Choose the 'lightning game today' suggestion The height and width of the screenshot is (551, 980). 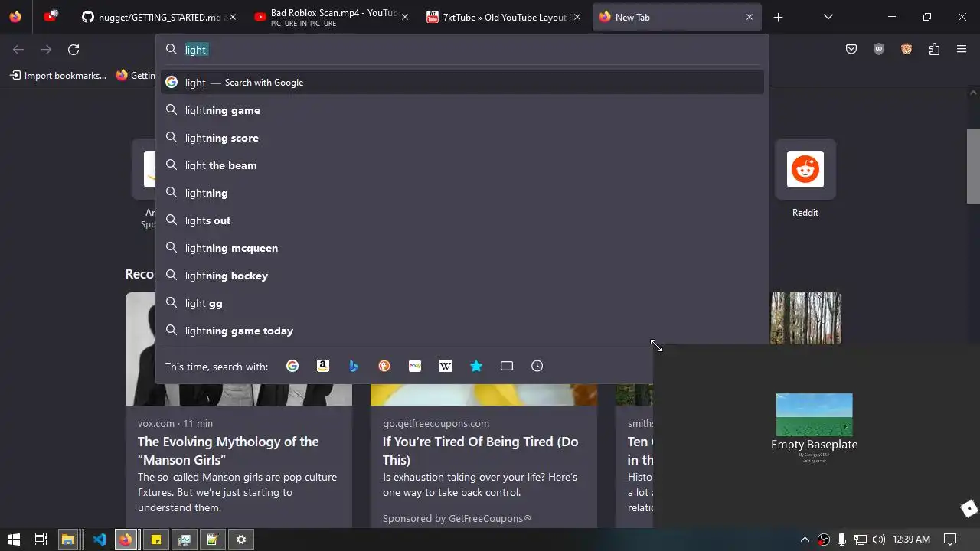462,331
